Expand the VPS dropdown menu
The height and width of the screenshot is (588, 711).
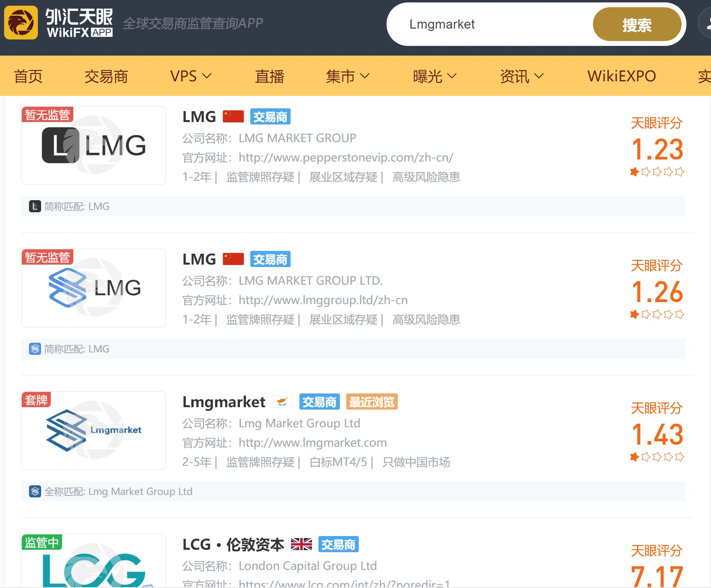pos(191,76)
